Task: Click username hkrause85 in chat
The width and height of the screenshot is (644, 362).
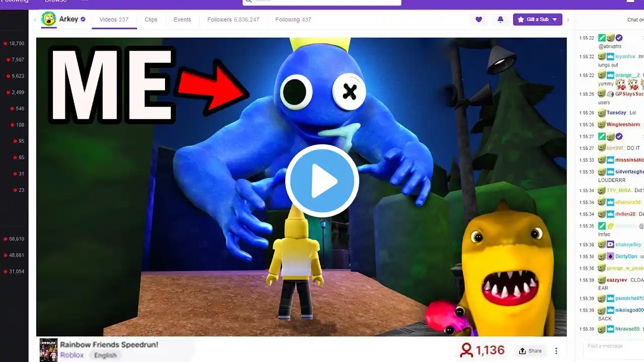Action: (627, 329)
